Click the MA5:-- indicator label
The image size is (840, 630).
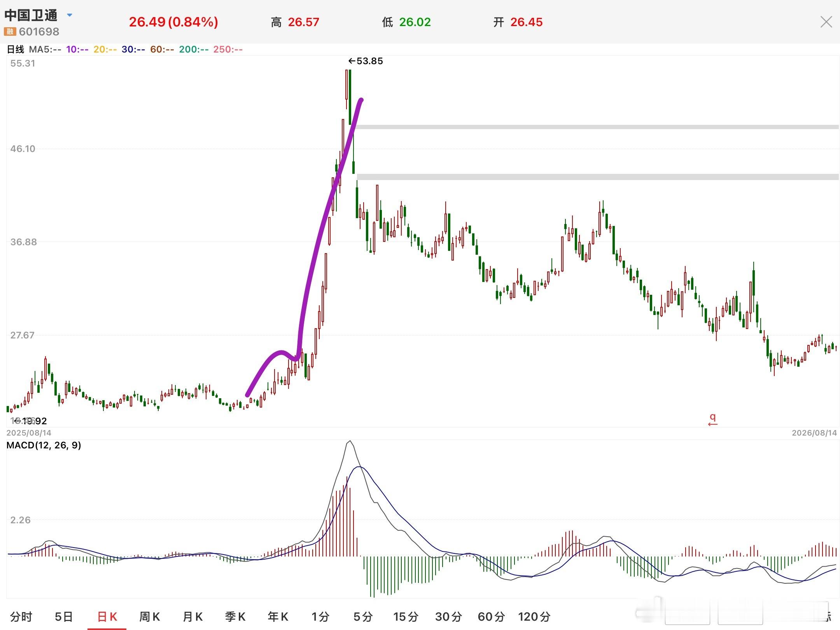tap(45, 49)
